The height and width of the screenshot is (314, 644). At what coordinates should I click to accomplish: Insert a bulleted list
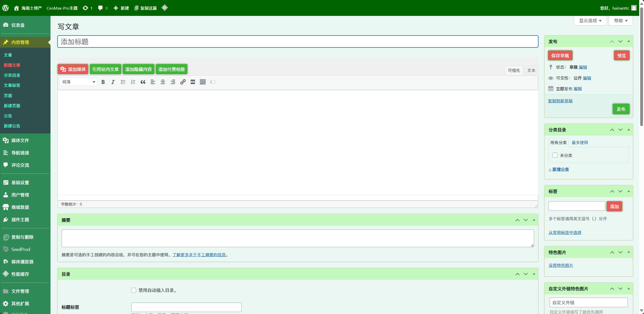click(123, 82)
